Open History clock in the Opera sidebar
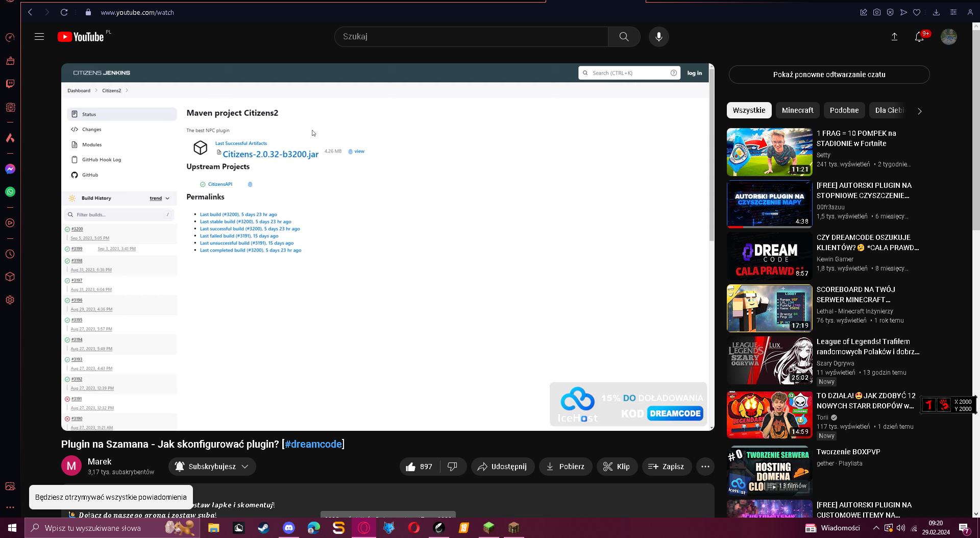 10,254
